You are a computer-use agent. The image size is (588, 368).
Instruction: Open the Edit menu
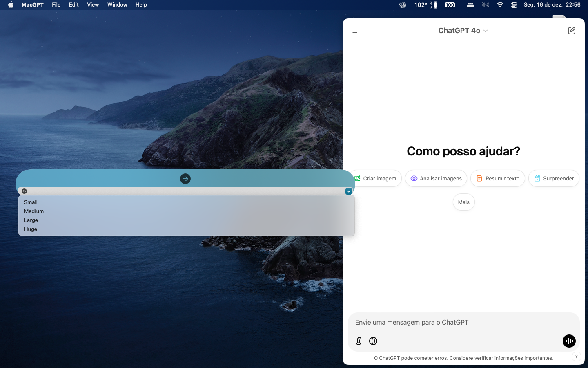[x=74, y=5]
